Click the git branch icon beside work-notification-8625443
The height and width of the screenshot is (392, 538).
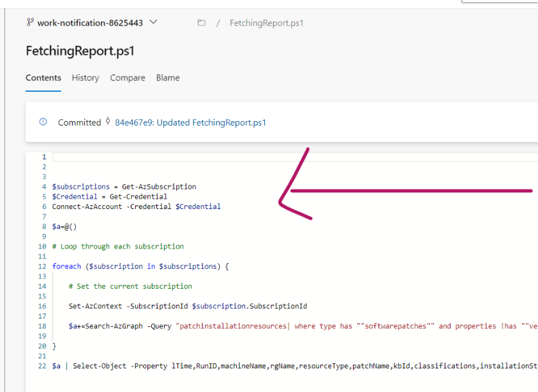coord(30,22)
